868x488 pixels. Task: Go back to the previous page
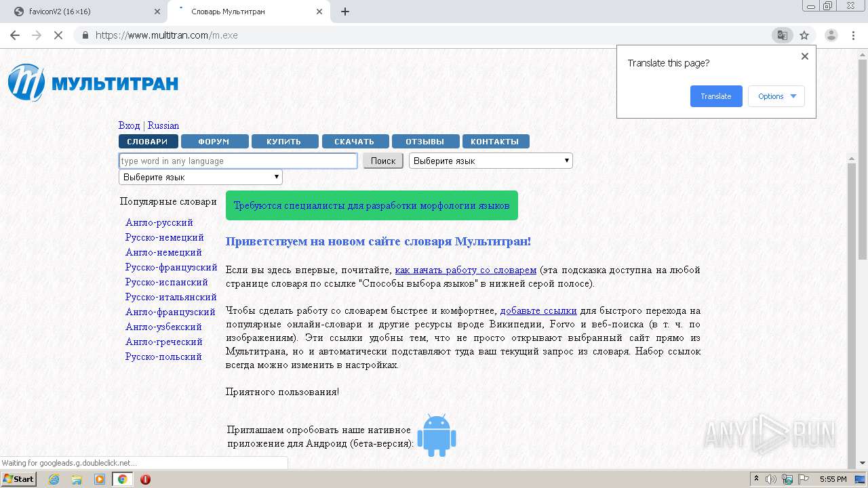click(x=15, y=35)
